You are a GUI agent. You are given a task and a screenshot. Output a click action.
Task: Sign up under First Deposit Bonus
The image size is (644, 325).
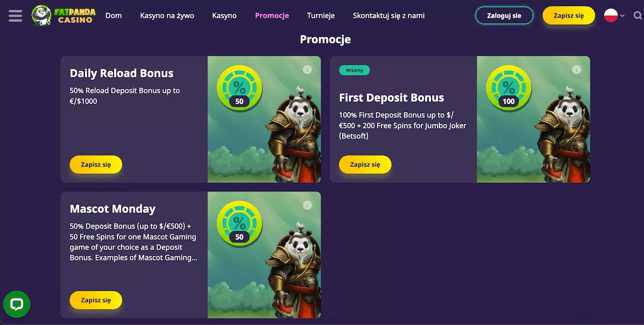(x=365, y=165)
